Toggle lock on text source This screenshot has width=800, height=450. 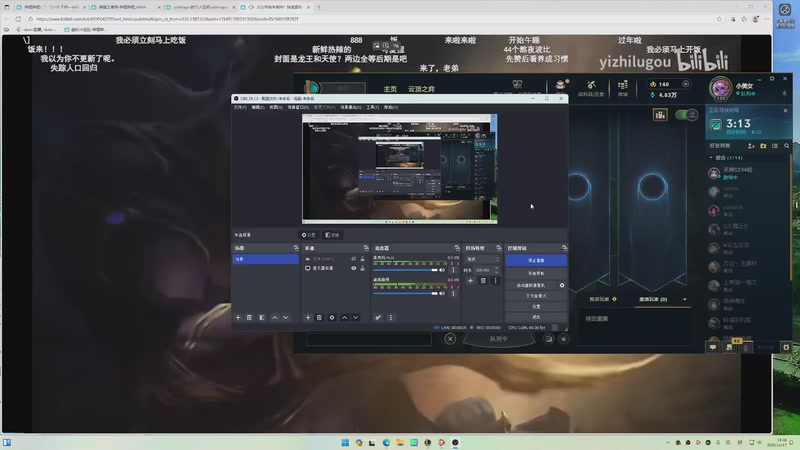[362, 259]
